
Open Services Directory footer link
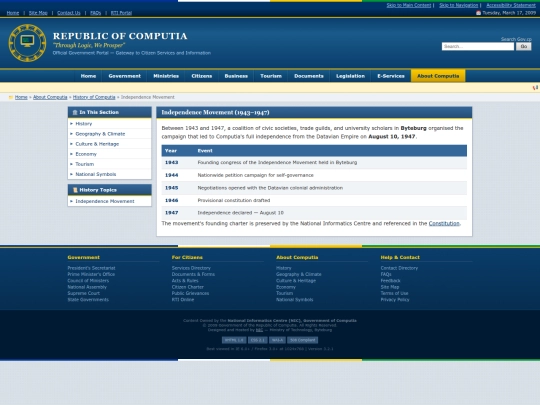[191, 268]
